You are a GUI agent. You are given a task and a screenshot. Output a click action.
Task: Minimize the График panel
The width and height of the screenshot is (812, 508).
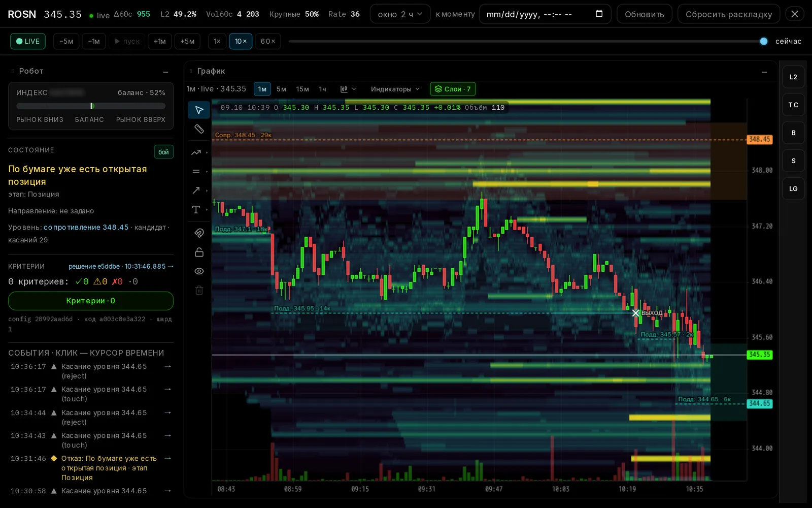pyautogui.click(x=764, y=72)
